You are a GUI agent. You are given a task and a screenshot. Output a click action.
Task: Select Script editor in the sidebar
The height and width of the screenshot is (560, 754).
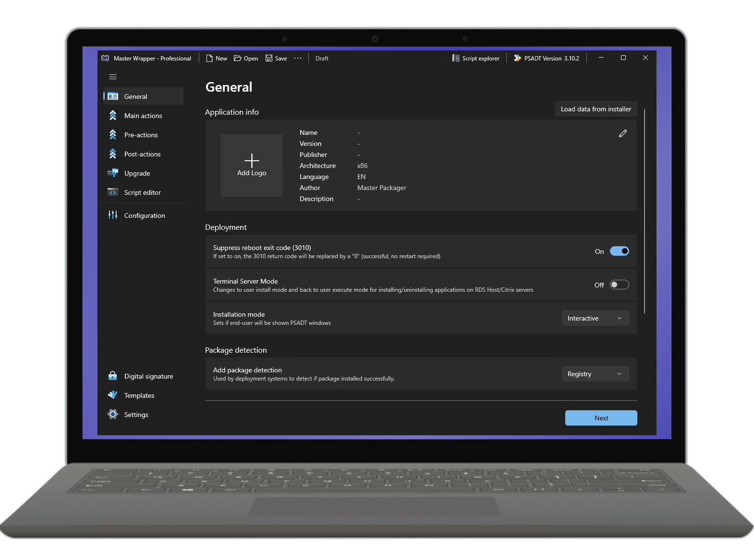pos(143,192)
